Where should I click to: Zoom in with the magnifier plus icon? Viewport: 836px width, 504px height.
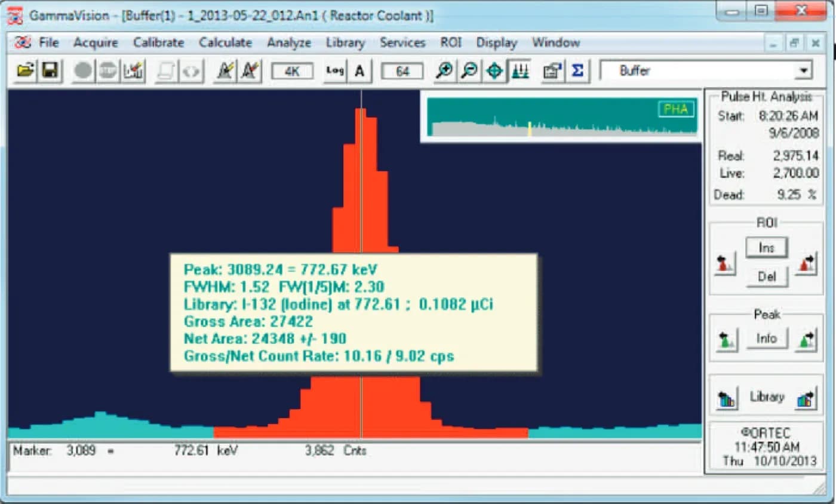(x=444, y=71)
